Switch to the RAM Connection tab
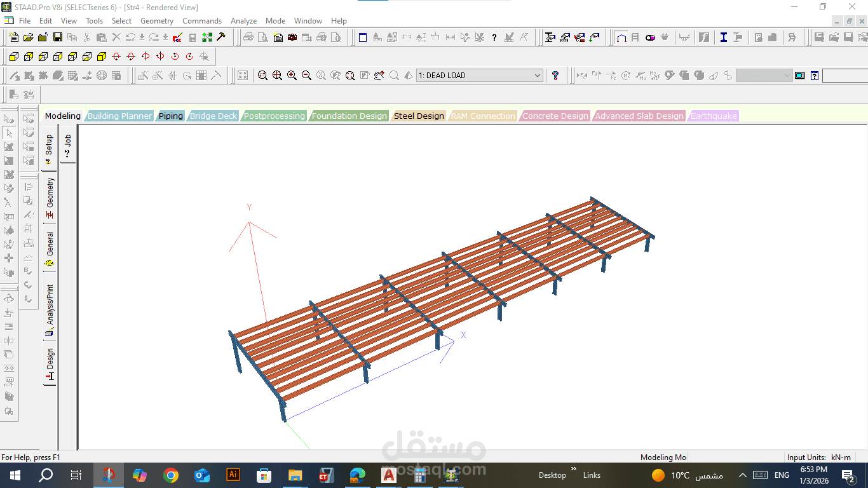The width and height of the screenshot is (868, 488). coord(483,116)
